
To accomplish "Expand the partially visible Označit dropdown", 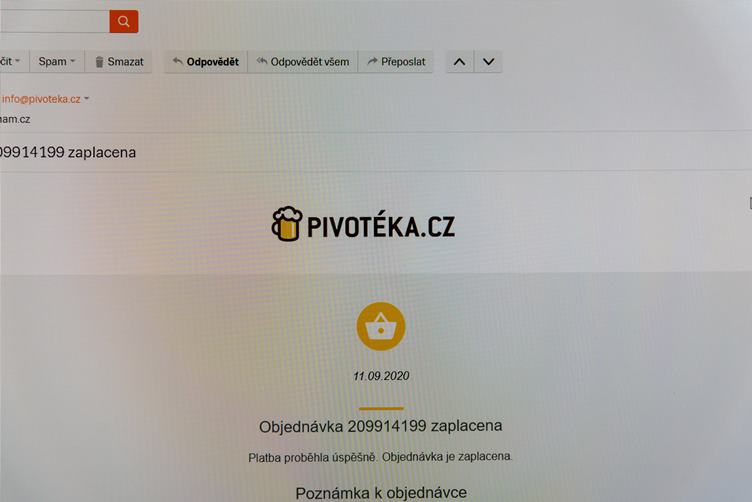I will coord(13,61).
